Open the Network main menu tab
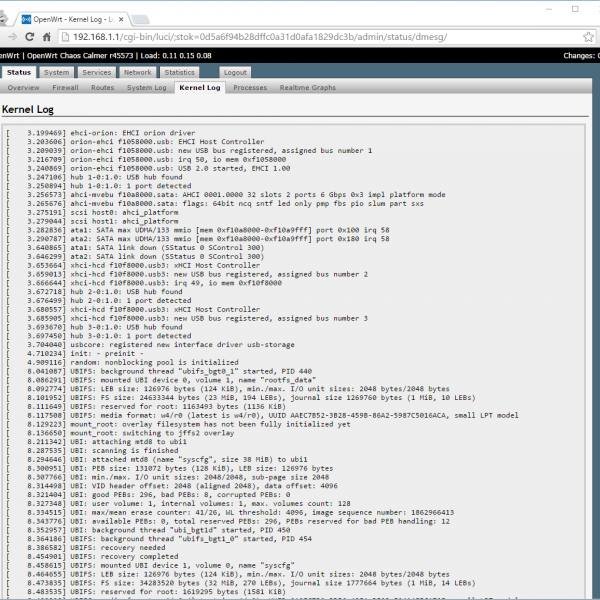 click(x=138, y=72)
